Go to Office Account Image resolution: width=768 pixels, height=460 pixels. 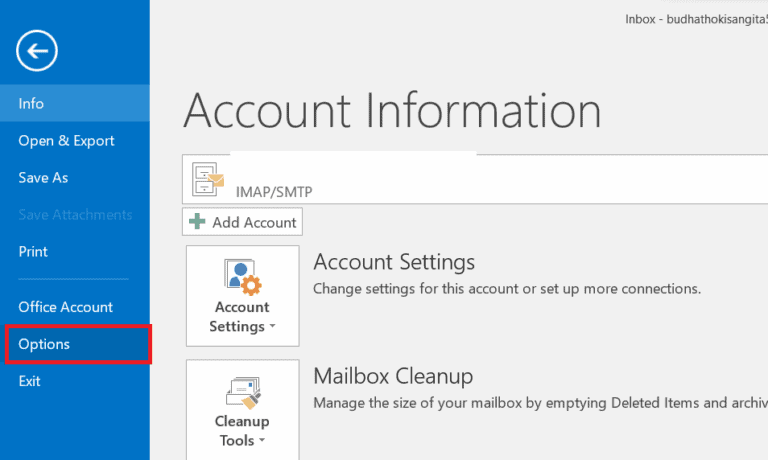pos(74,307)
